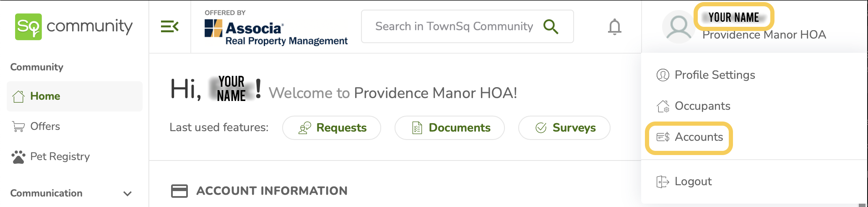The height and width of the screenshot is (207, 868).
Task: Select Profile Settings from the user menu
Action: tap(714, 75)
